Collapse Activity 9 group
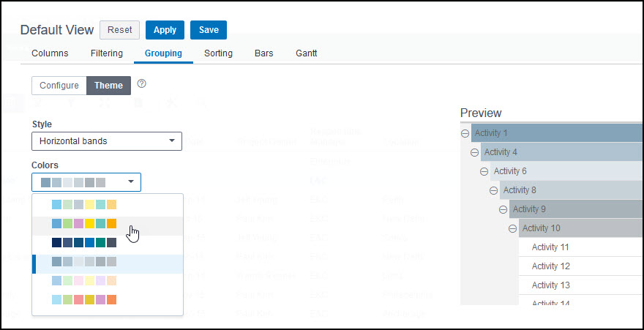644x330 pixels. [x=503, y=210]
